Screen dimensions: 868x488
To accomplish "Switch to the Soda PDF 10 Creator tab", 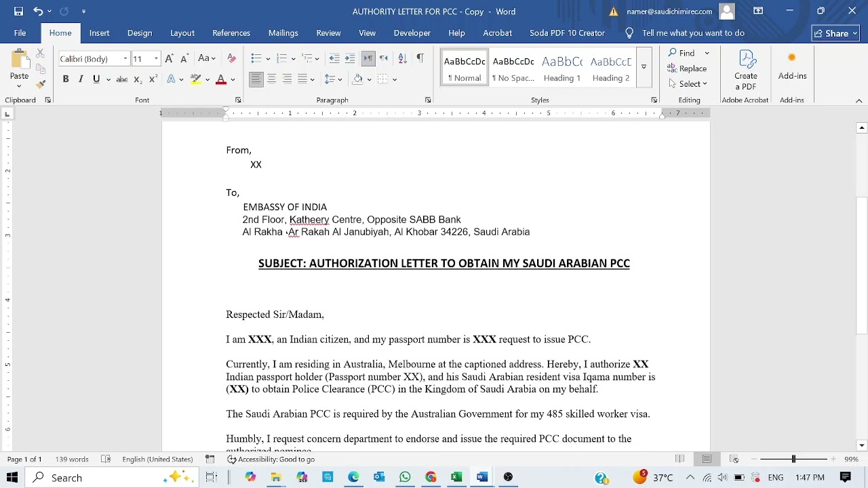I will [x=567, y=33].
